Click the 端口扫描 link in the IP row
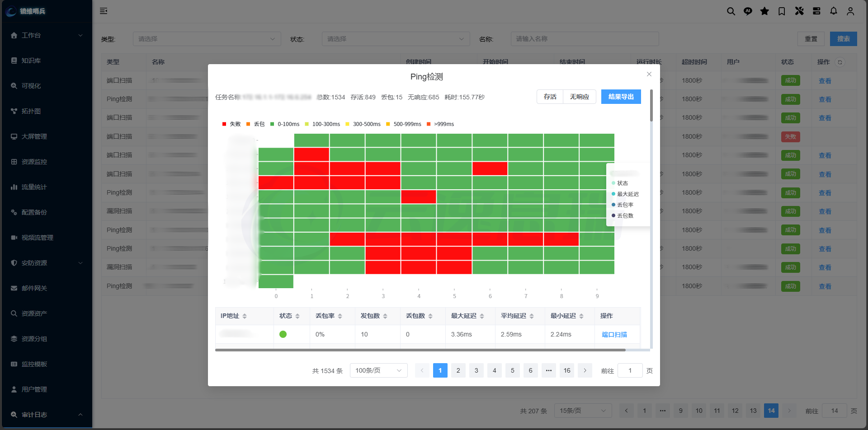The width and height of the screenshot is (868, 430). (614, 335)
